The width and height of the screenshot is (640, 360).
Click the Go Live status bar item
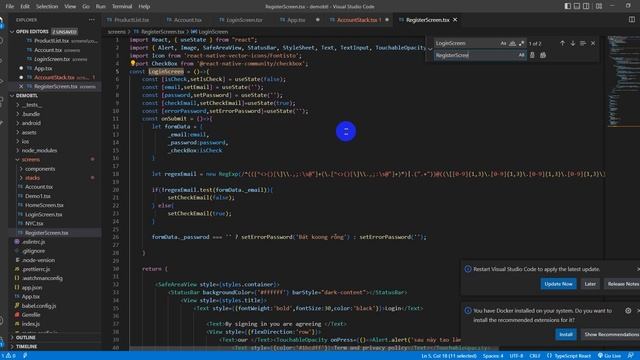point(609,356)
